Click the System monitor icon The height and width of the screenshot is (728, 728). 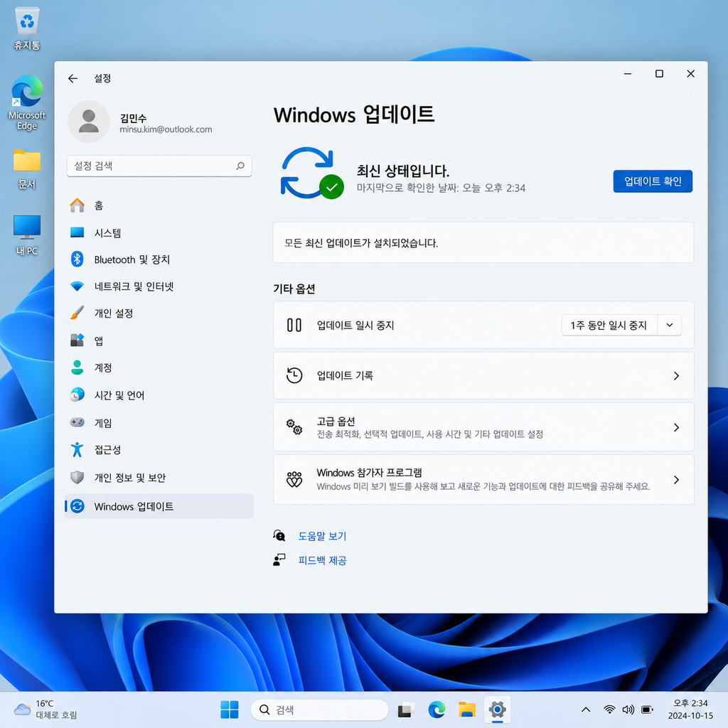[77, 232]
